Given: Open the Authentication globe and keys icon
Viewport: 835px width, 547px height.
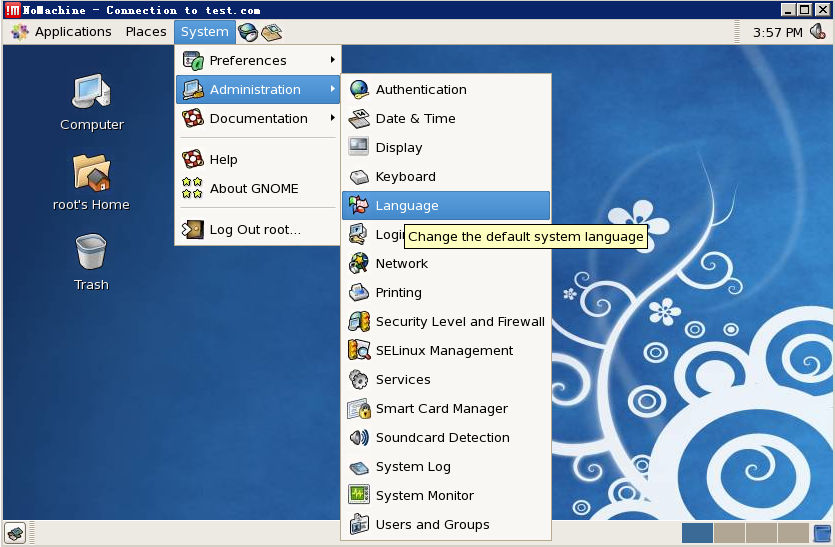Looking at the screenshot, I should pos(359,89).
